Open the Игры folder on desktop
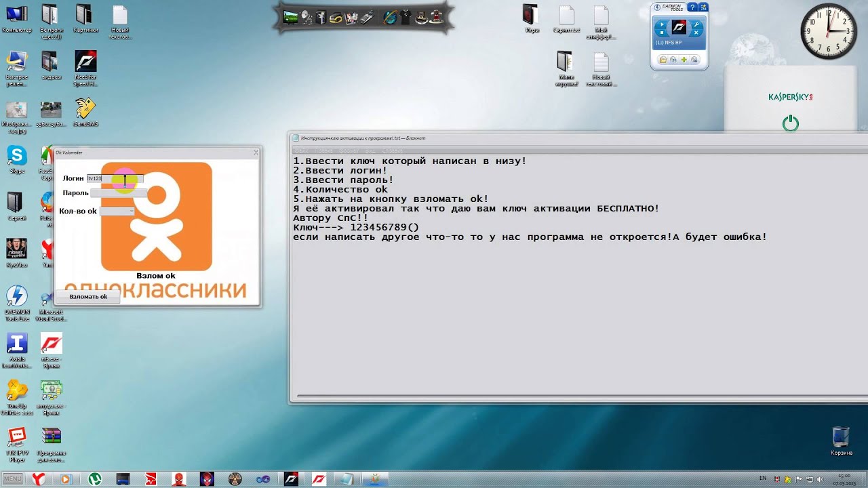The image size is (868, 488). pos(531,18)
